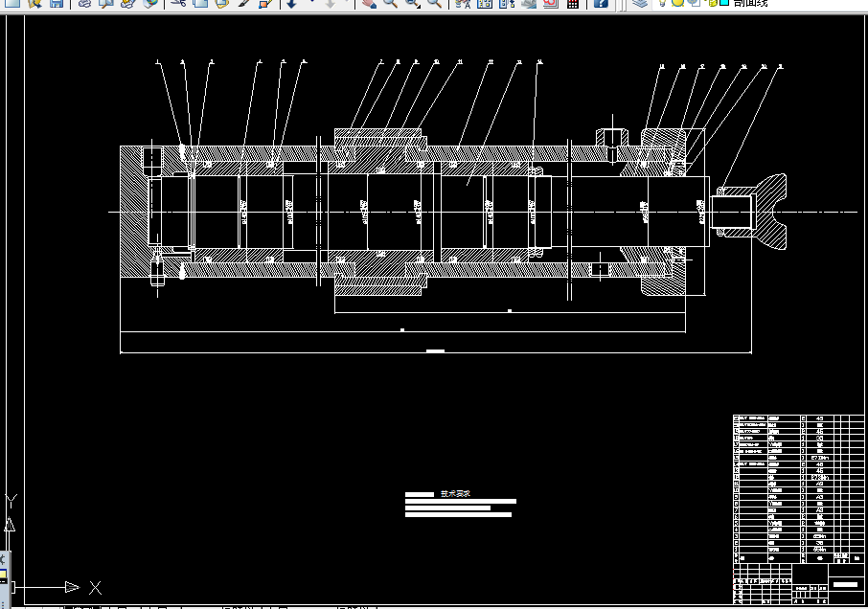
Task: Open the Properties palette icon
Action: click(x=463, y=3)
